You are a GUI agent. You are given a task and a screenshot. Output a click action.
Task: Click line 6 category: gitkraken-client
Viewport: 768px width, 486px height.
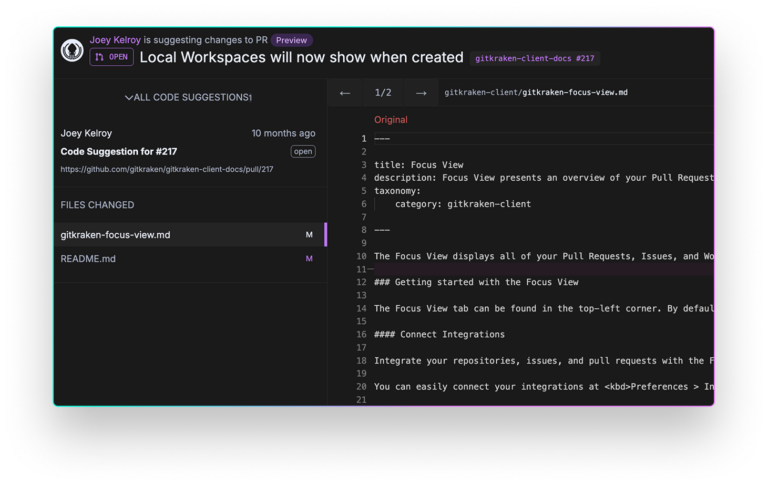click(463, 204)
